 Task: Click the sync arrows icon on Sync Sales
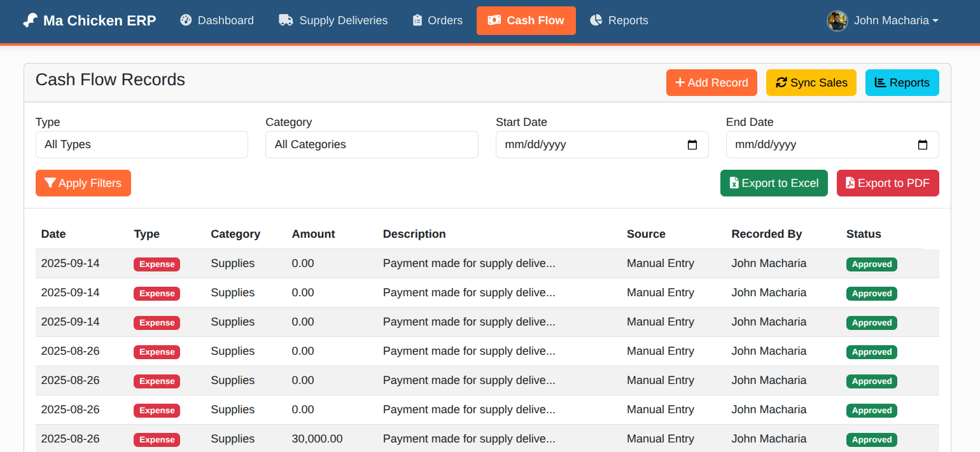pyautogui.click(x=781, y=82)
